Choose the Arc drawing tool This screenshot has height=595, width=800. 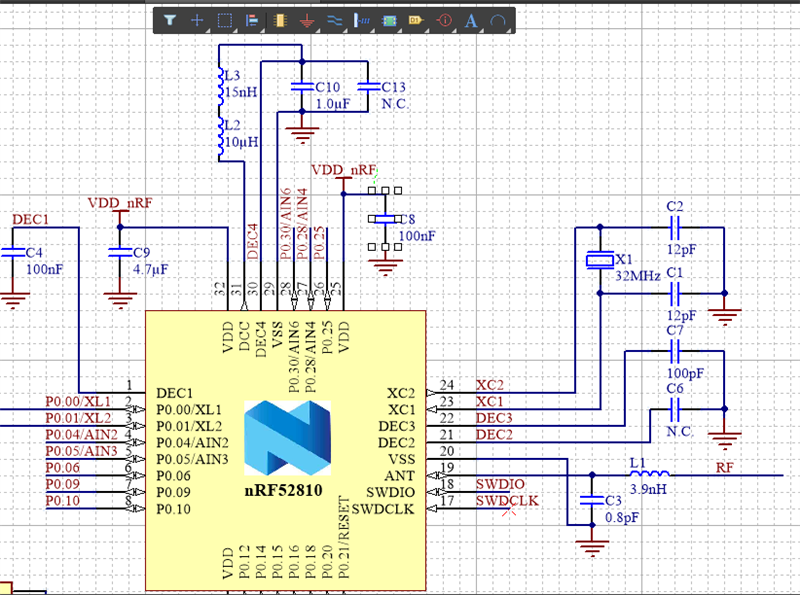(497, 20)
